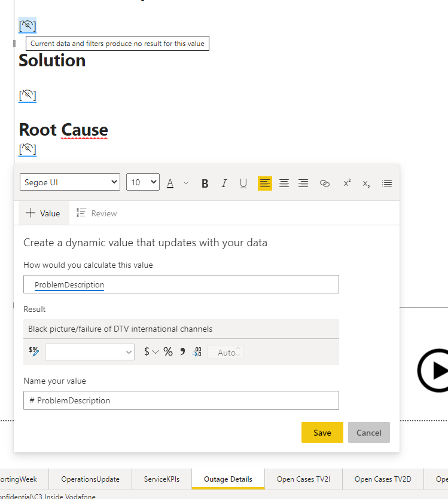Apply subscript formatting
This screenshot has height=499, width=448.
[x=366, y=184]
